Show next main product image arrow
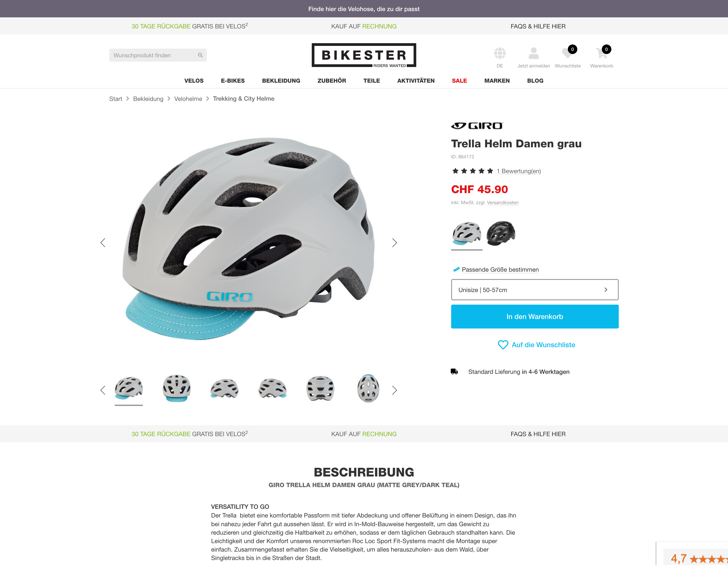 point(394,243)
